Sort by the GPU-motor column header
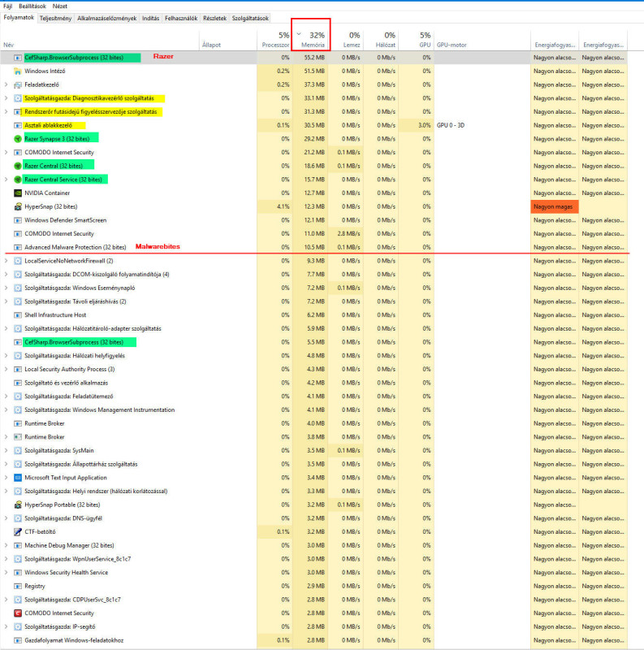The height and width of the screenshot is (650, 644). 482,40
